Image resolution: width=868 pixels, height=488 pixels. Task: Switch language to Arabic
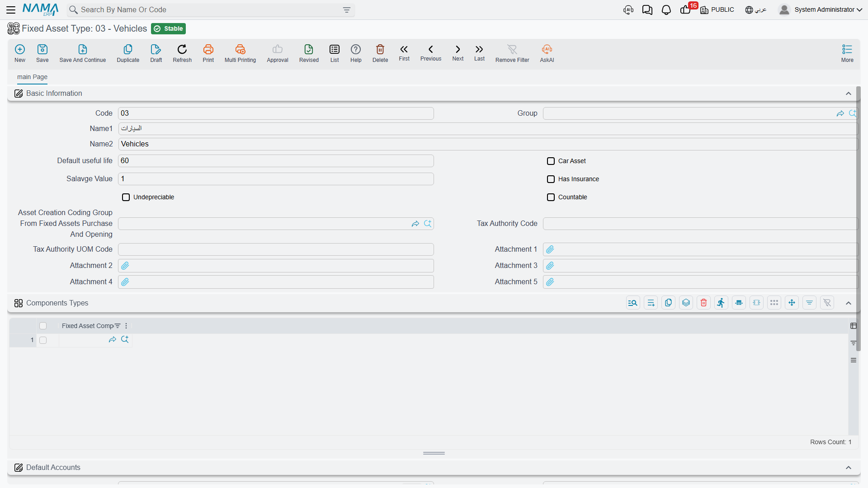click(756, 10)
